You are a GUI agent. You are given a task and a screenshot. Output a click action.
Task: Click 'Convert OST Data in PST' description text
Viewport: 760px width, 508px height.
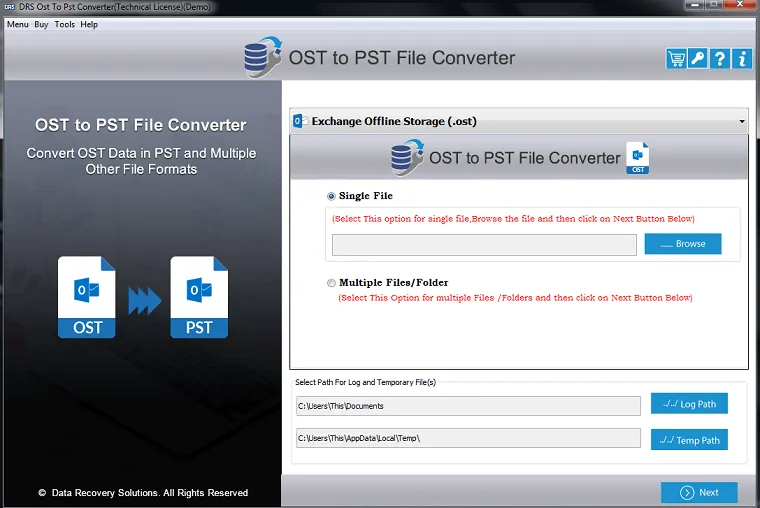(x=141, y=161)
